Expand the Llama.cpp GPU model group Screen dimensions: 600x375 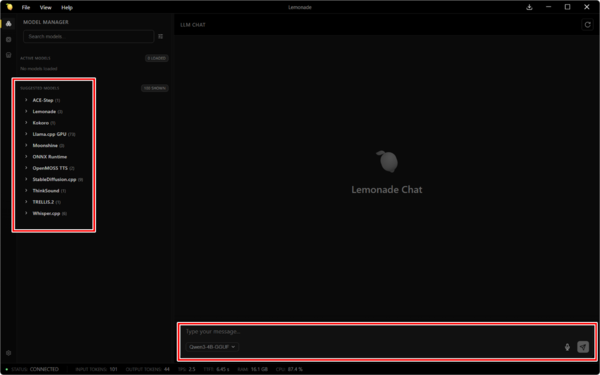click(50, 134)
